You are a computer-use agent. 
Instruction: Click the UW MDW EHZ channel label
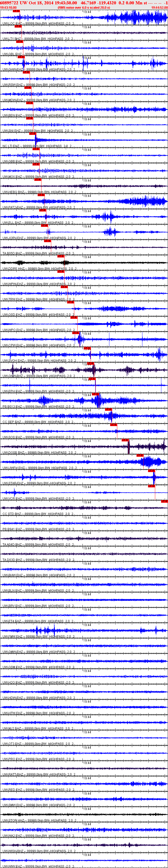click(39, 100)
